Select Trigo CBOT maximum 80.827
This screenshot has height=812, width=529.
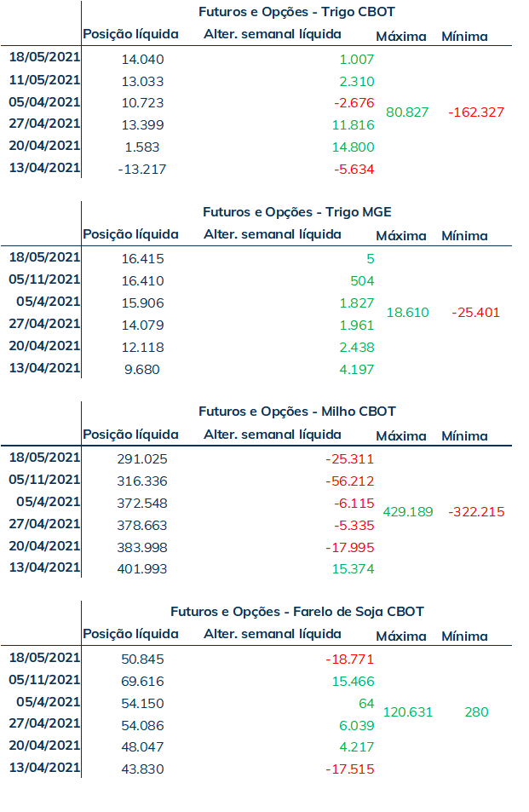click(x=407, y=112)
